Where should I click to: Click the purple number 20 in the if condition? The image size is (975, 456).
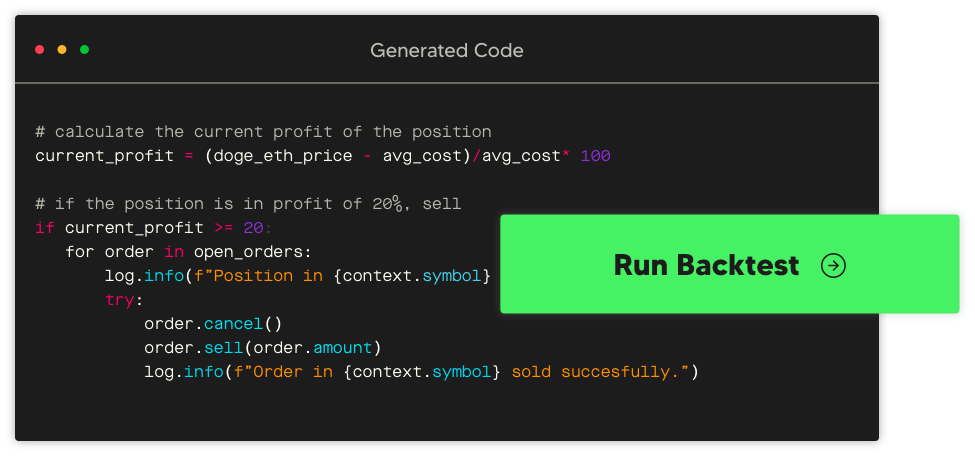pos(252,228)
